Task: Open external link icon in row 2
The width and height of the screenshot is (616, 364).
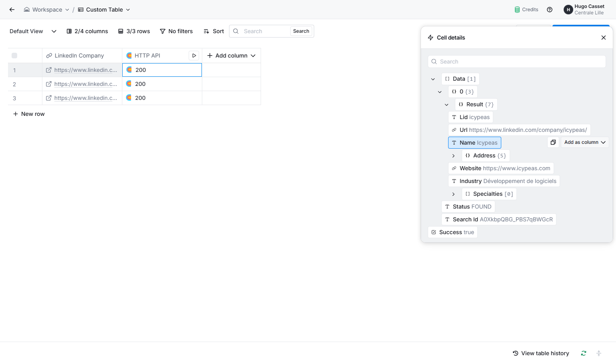Action: tap(49, 84)
